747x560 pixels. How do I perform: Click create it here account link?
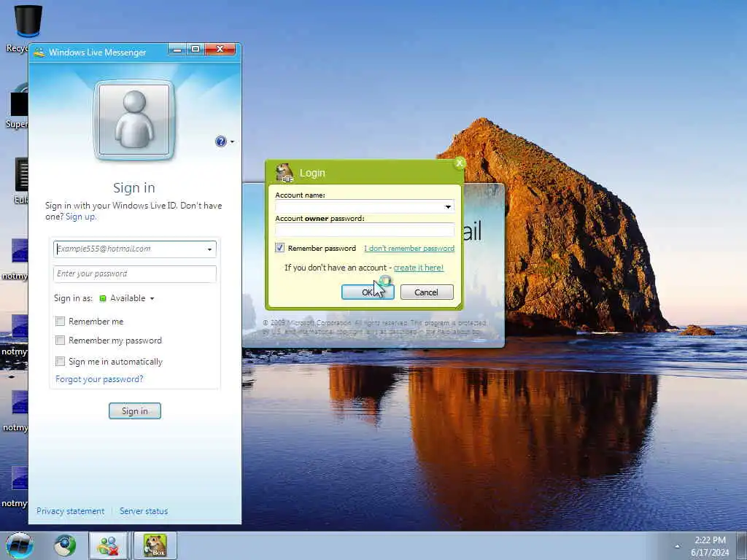418,268
